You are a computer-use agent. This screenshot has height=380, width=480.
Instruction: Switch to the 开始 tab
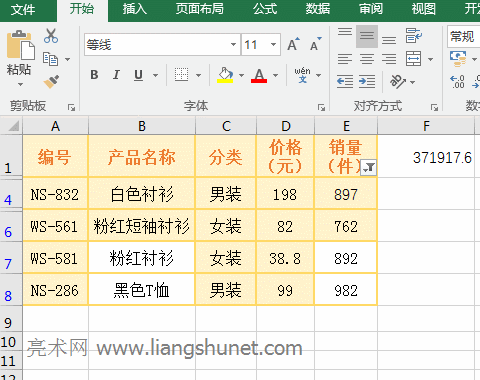click(x=82, y=9)
